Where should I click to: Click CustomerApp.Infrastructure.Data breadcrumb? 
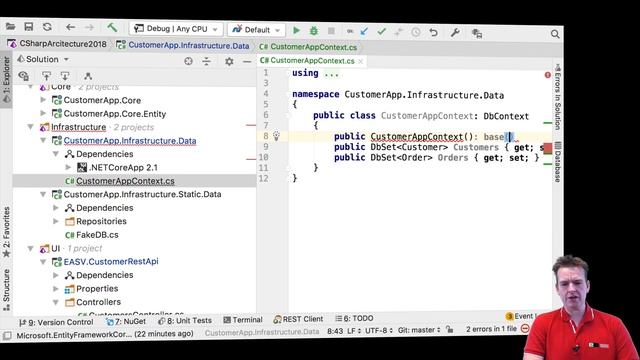tap(183, 45)
